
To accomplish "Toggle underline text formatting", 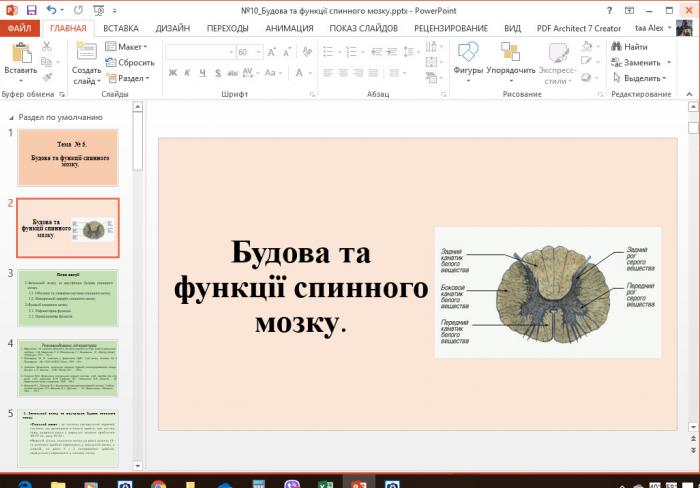I will click(203, 73).
